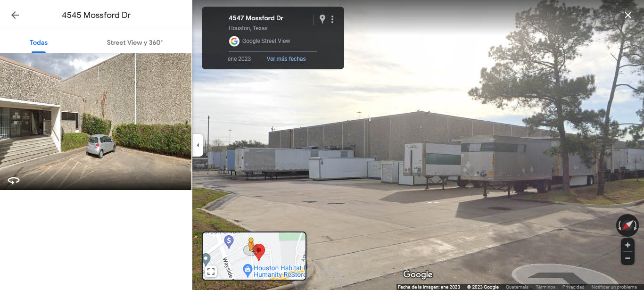Close the Street View with X button
The width and height of the screenshot is (644, 290).
click(628, 15)
